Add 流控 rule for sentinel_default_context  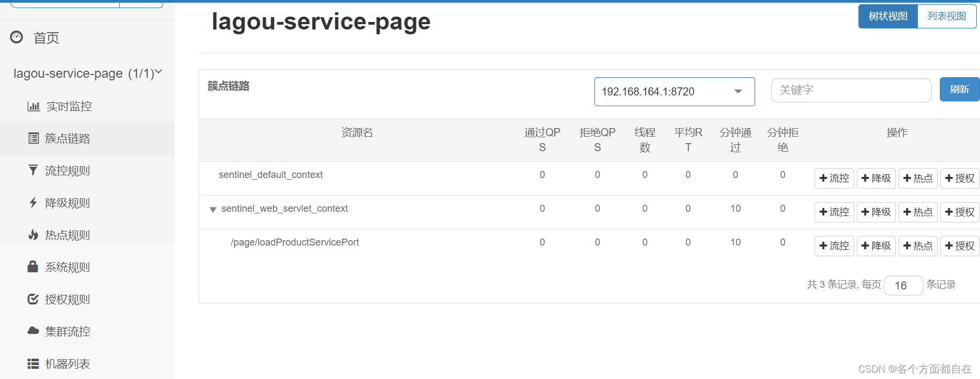pos(834,178)
